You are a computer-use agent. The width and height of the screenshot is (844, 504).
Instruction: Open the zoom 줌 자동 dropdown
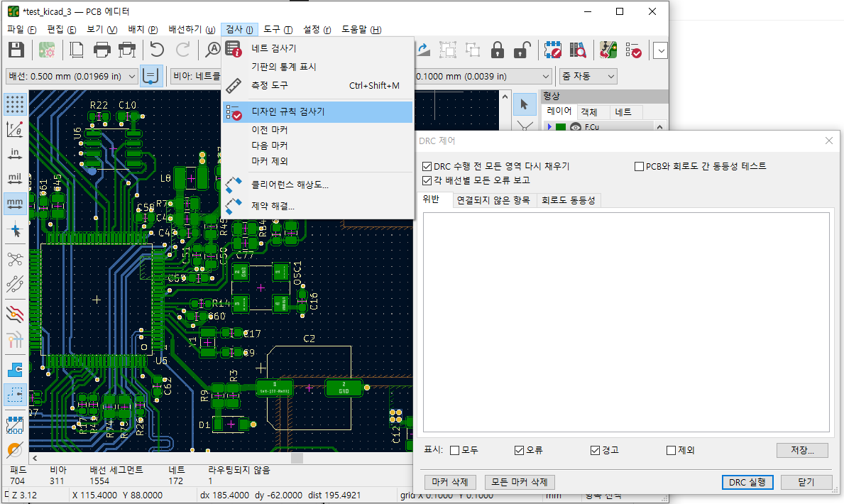(588, 77)
